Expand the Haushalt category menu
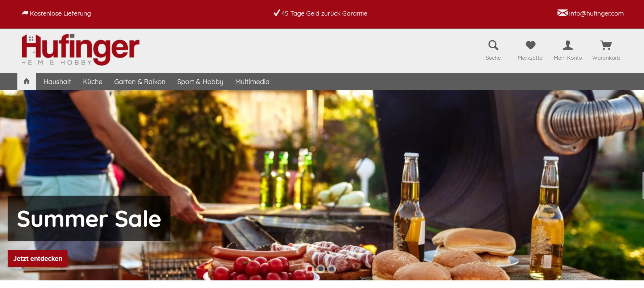Viewport: 644px width, 288px height. tap(57, 82)
